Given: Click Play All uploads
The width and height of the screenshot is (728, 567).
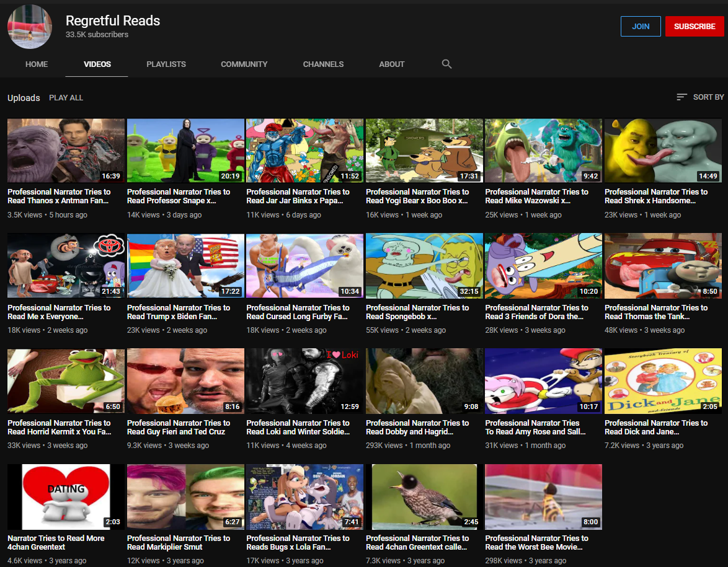Looking at the screenshot, I should tap(66, 97).
